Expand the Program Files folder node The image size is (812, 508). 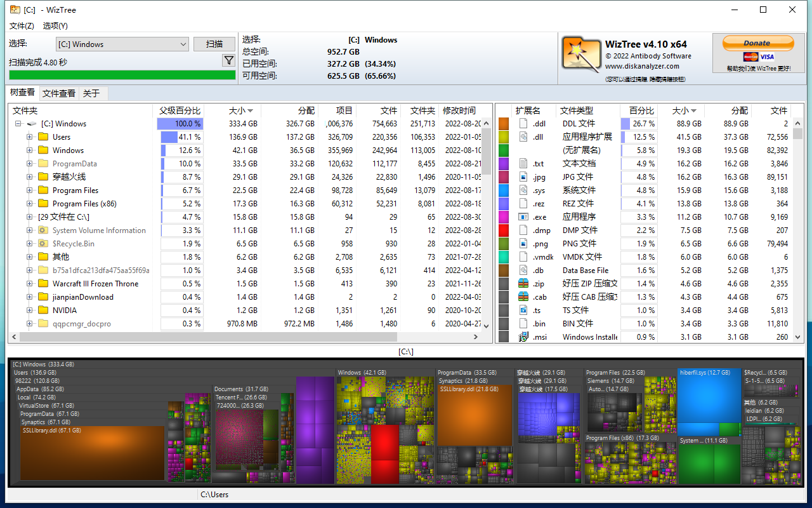coord(29,190)
